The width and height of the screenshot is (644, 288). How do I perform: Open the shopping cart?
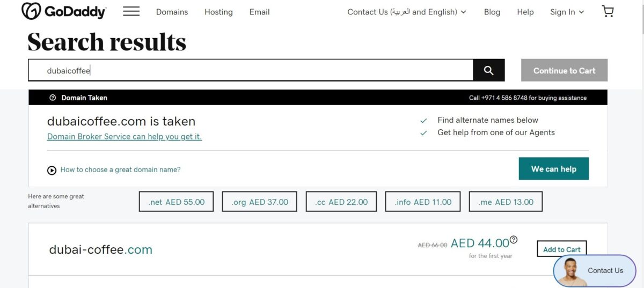[608, 11]
